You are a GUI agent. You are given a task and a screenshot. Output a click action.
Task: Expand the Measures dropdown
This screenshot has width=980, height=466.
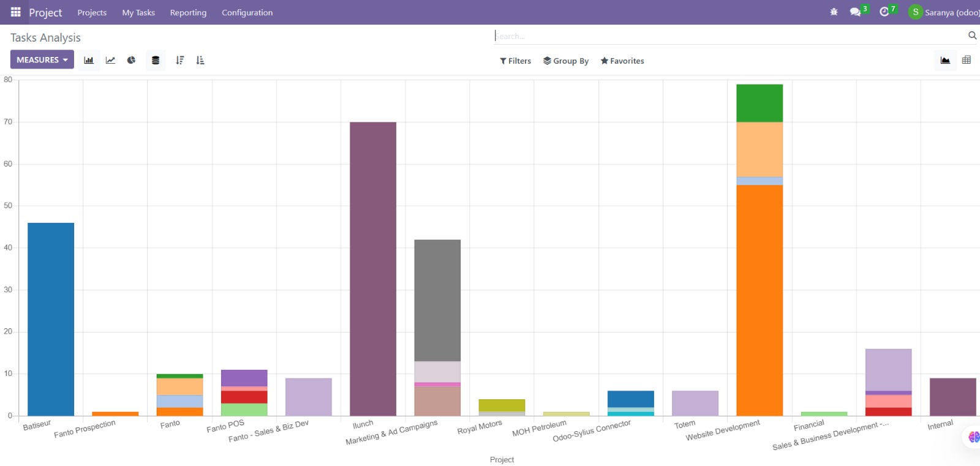(42, 59)
